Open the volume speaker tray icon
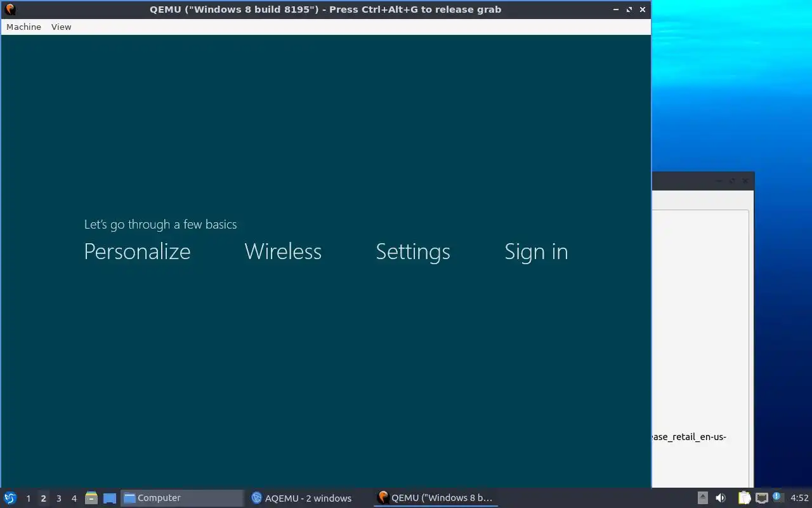This screenshot has width=812, height=508. [x=721, y=498]
